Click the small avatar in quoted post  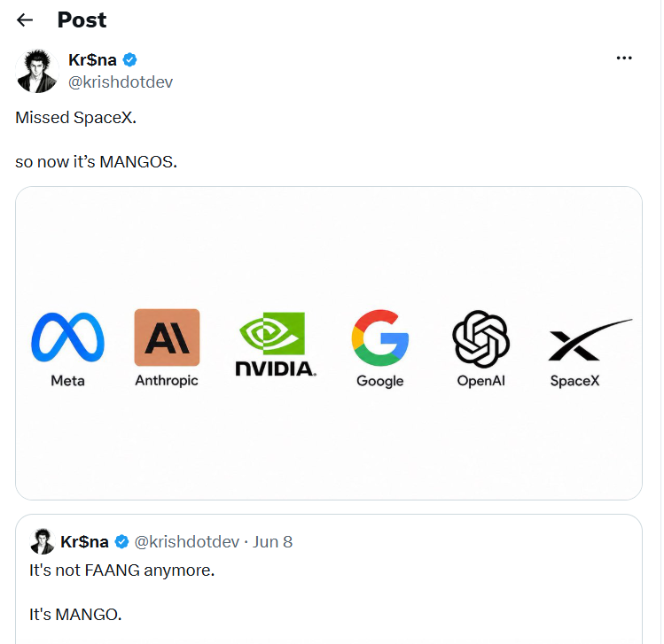point(43,541)
